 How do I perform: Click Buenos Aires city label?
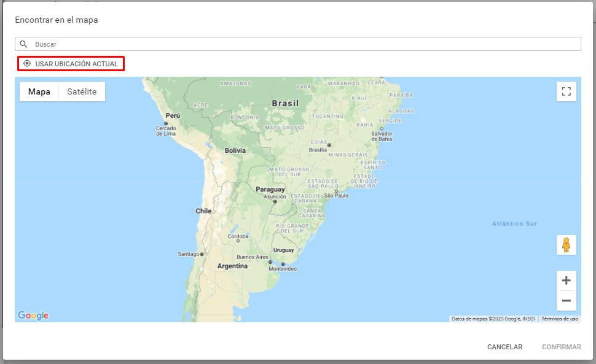coord(253,257)
